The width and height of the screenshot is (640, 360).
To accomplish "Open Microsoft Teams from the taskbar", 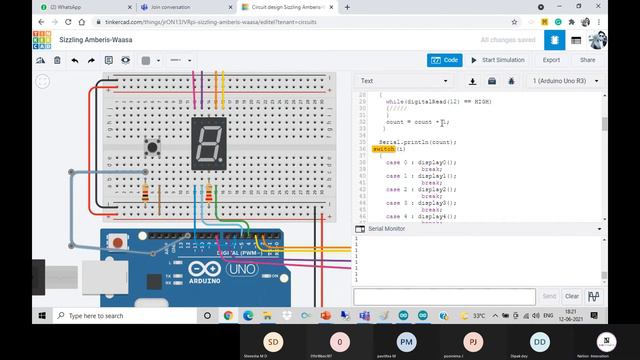I will pyautogui.click(x=364, y=316).
